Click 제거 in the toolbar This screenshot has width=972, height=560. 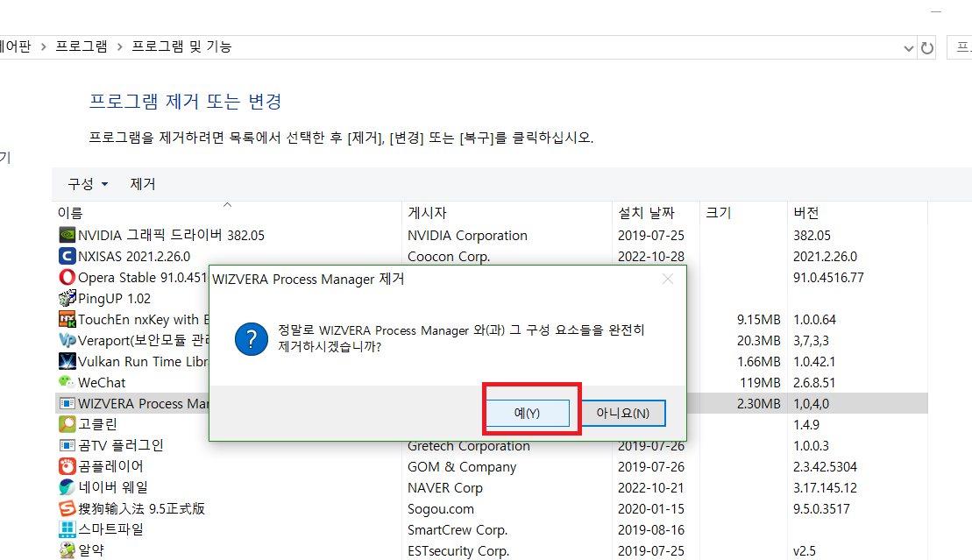(x=143, y=184)
